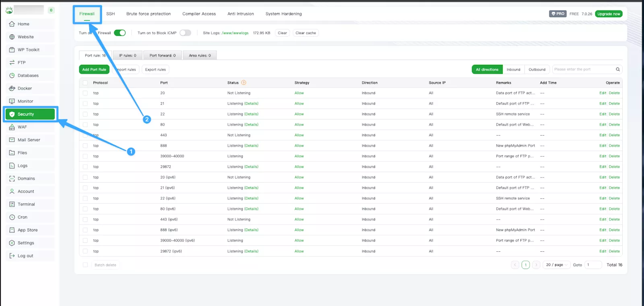Open the 20 / page dropdown

557,265
